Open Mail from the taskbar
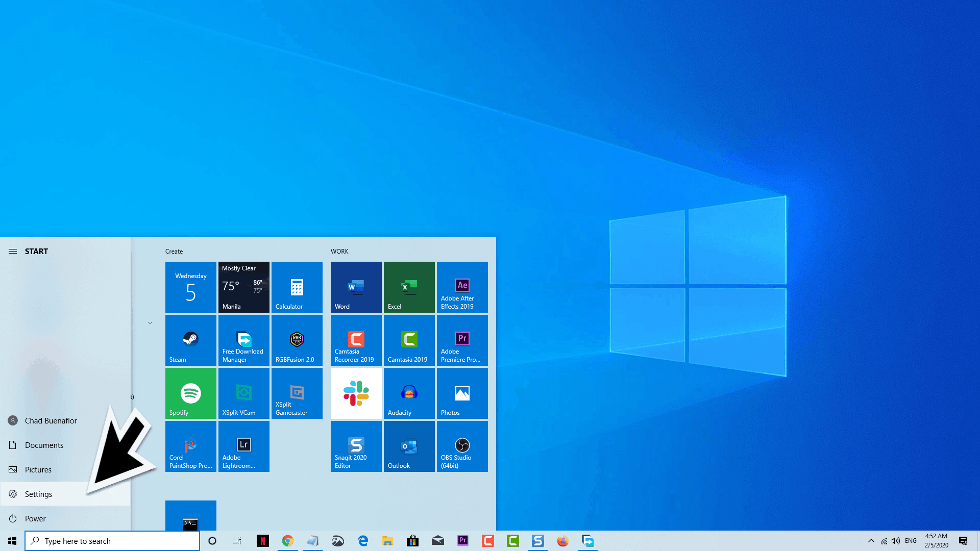 438,541
